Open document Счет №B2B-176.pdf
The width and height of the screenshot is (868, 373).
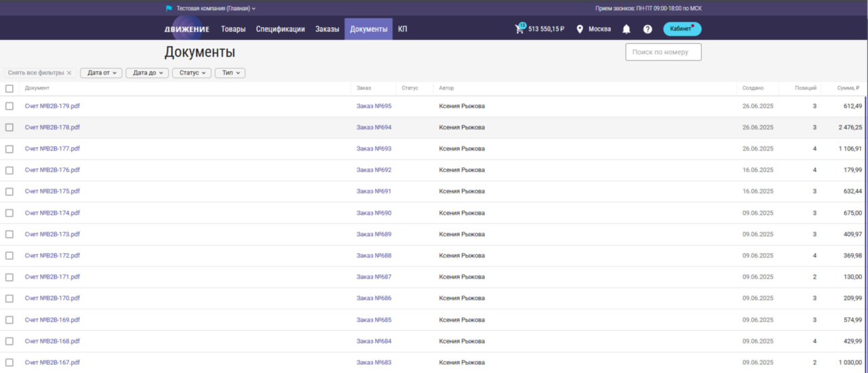click(52, 170)
